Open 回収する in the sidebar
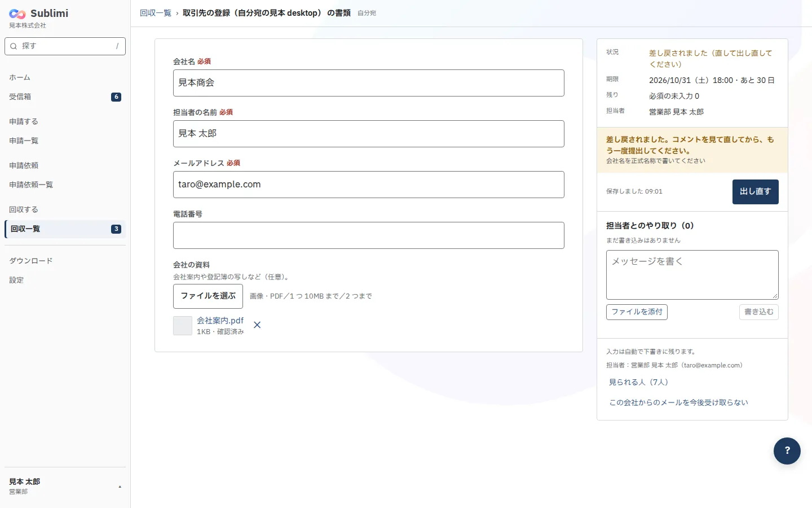This screenshot has width=812, height=508. pos(65,210)
